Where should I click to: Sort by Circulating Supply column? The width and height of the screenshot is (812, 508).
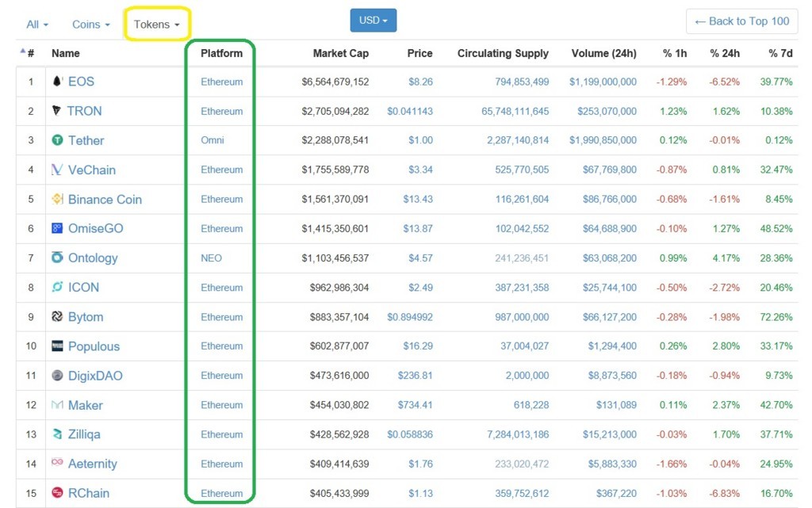(503, 53)
